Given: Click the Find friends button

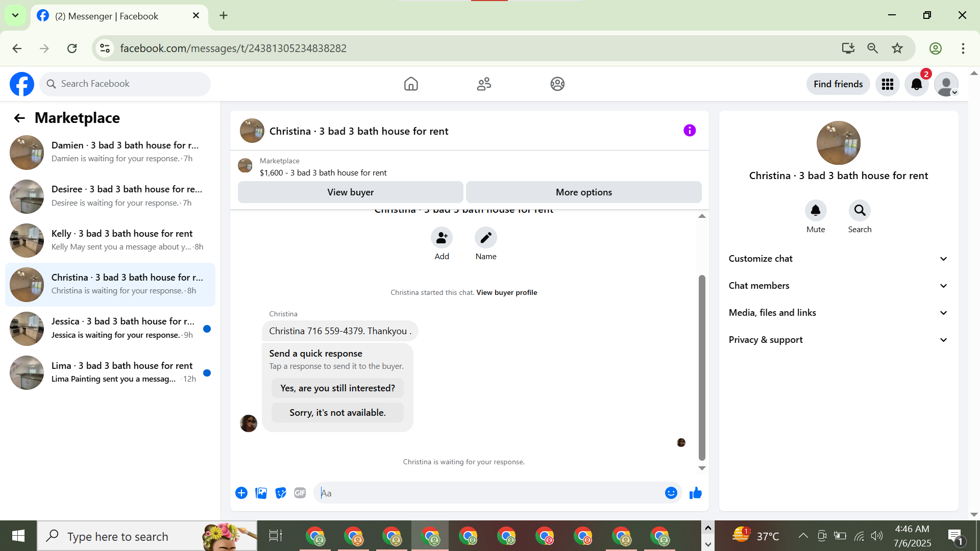Looking at the screenshot, I should pos(838,84).
